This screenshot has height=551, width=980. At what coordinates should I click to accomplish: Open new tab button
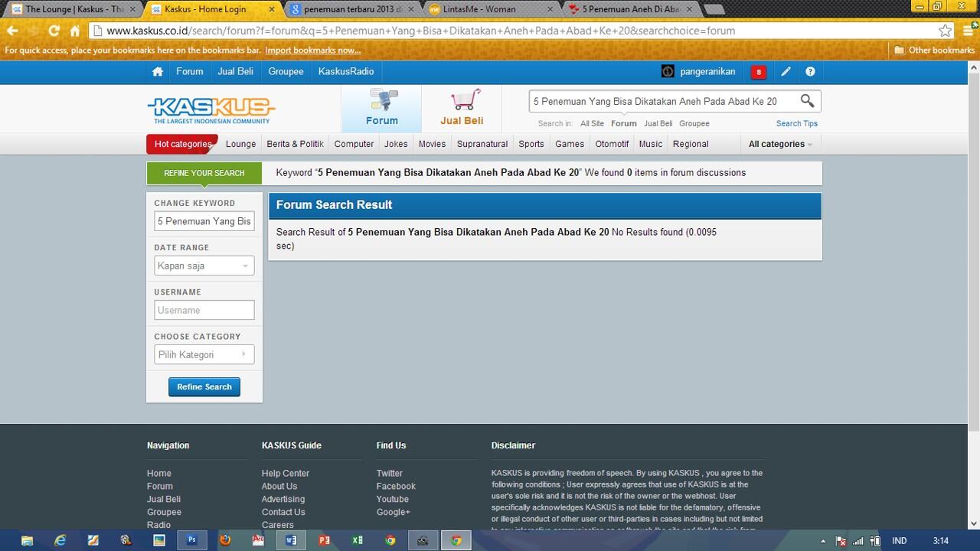714,10
